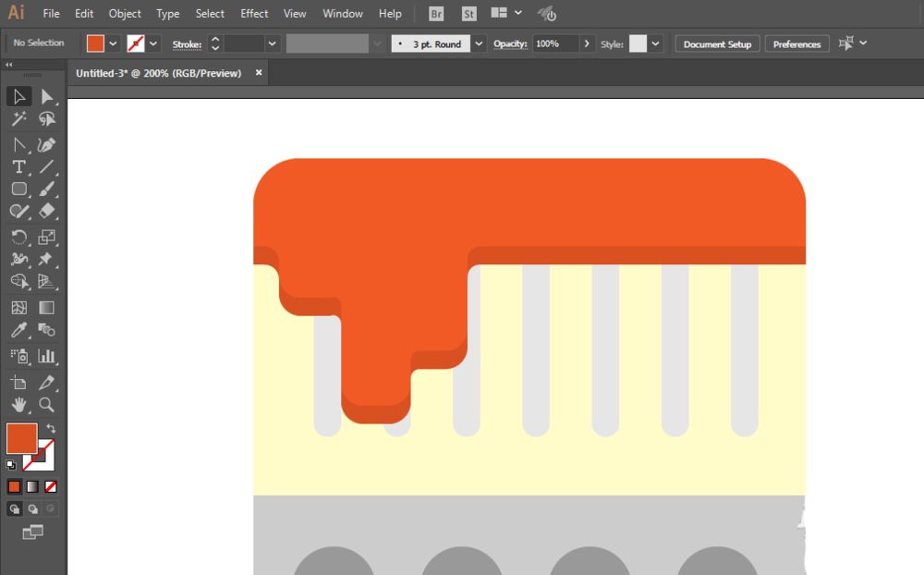Choose the Lasso tool
The image size is (924, 575).
coord(46,119)
